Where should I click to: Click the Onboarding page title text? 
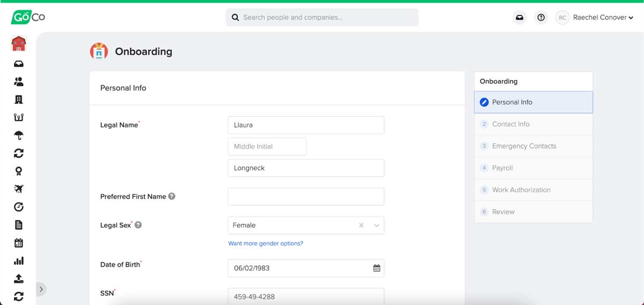point(144,52)
